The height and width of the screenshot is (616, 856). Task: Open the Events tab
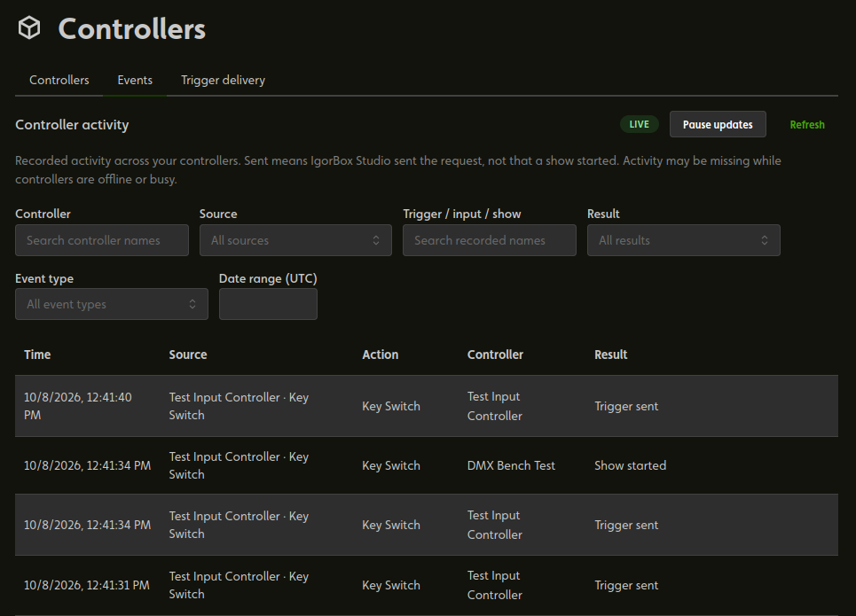(135, 80)
